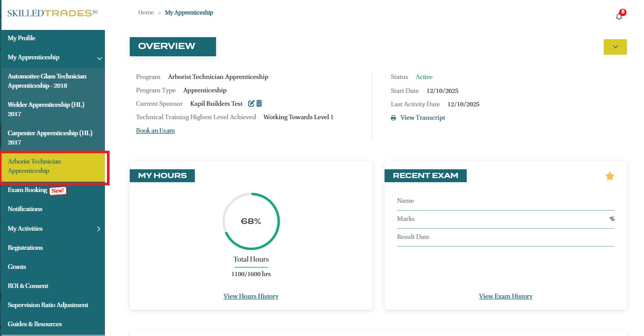This screenshot has width=644, height=336.
Task: Click the gold star in Recent Exam
Action: pos(609,177)
